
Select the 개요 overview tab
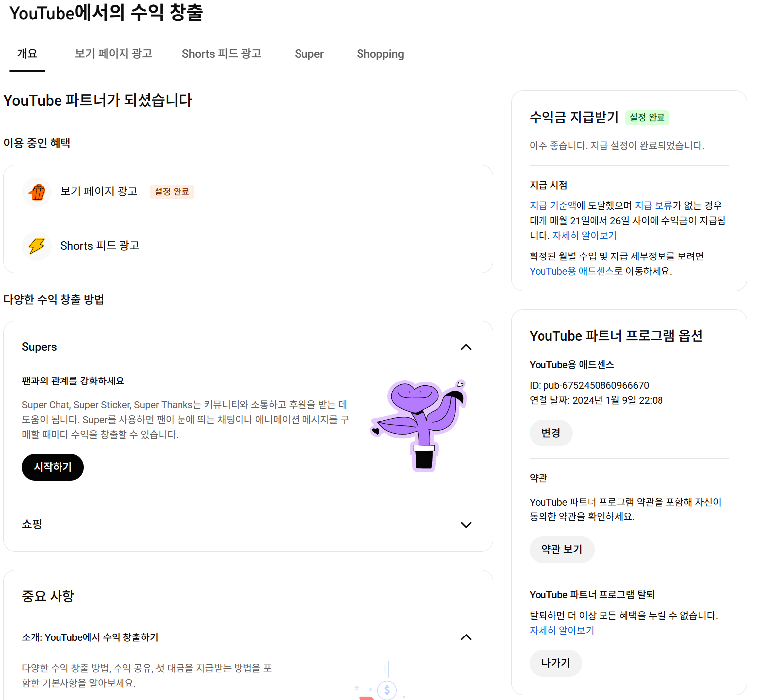coord(27,54)
